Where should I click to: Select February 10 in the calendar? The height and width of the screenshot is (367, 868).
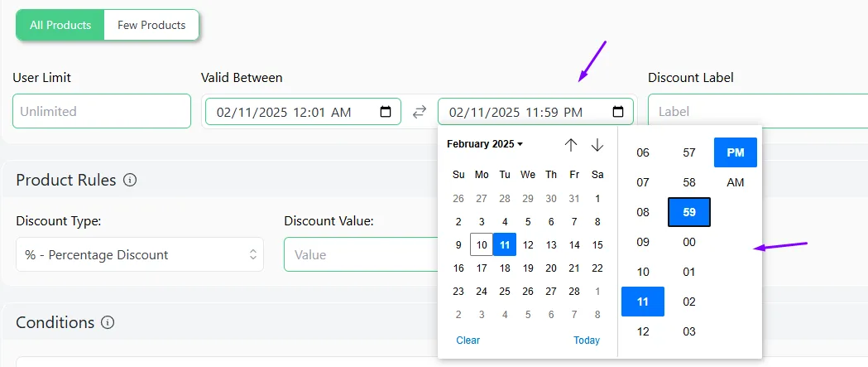(x=482, y=245)
